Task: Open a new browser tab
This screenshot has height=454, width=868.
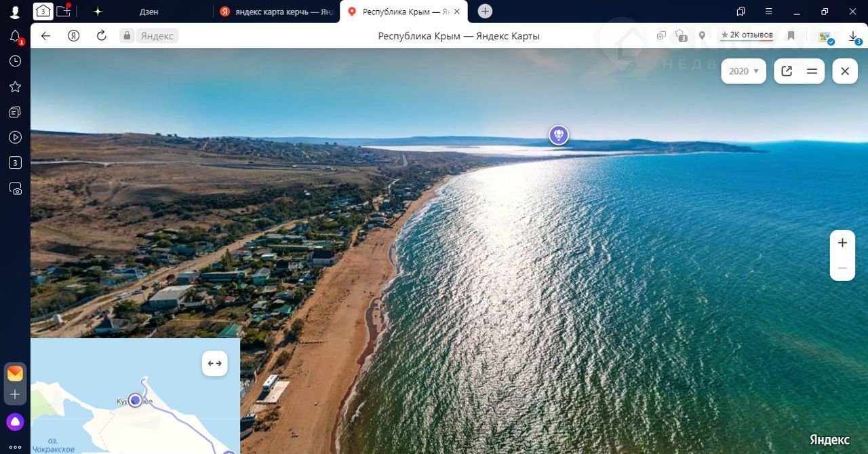Action: 485,12
